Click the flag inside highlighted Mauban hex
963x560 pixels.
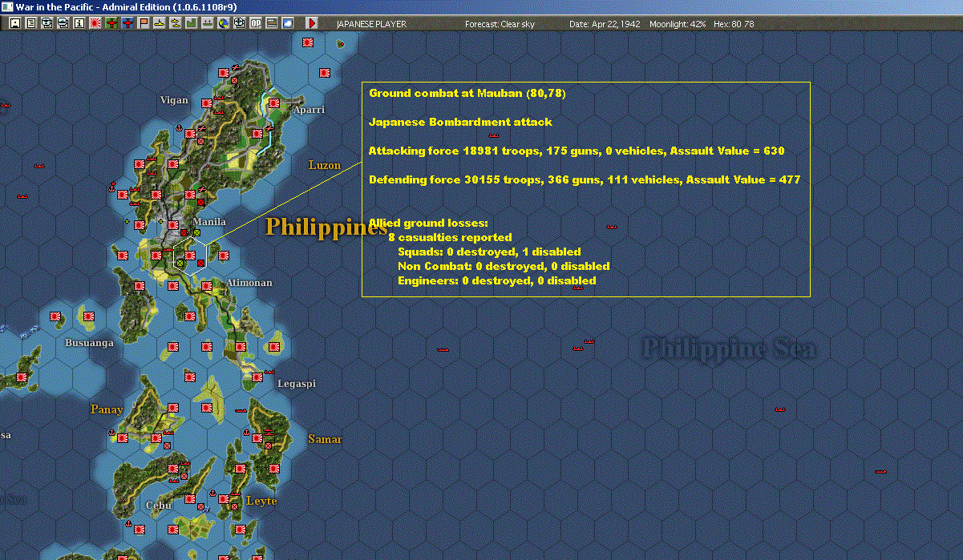coord(190,256)
